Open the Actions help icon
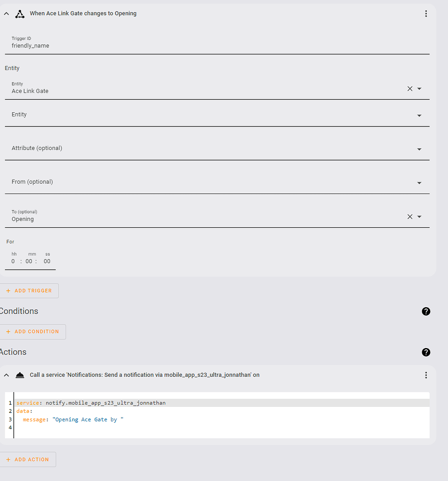The height and width of the screenshot is (481, 448). [426, 352]
